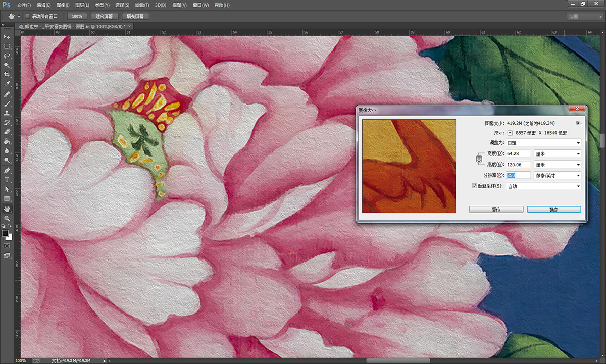The width and height of the screenshot is (606, 364).
Task: Click the 填充屏幕 button
Action: click(136, 16)
